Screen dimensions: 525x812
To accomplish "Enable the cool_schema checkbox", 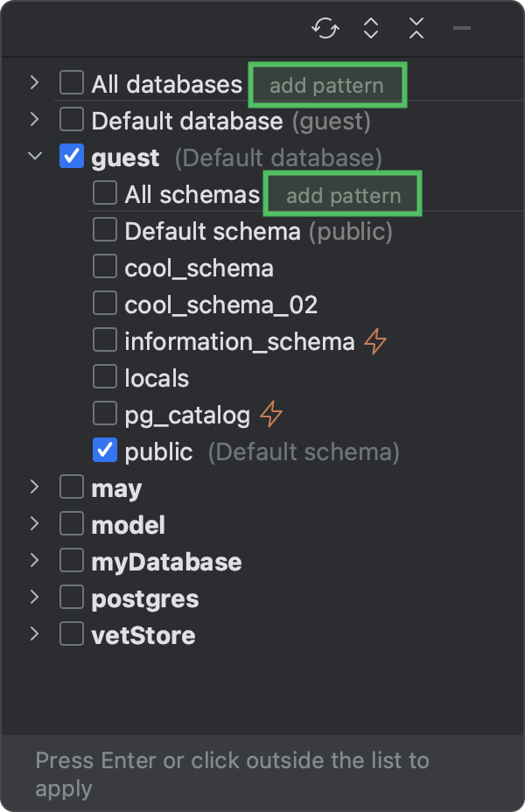I will click(x=104, y=266).
